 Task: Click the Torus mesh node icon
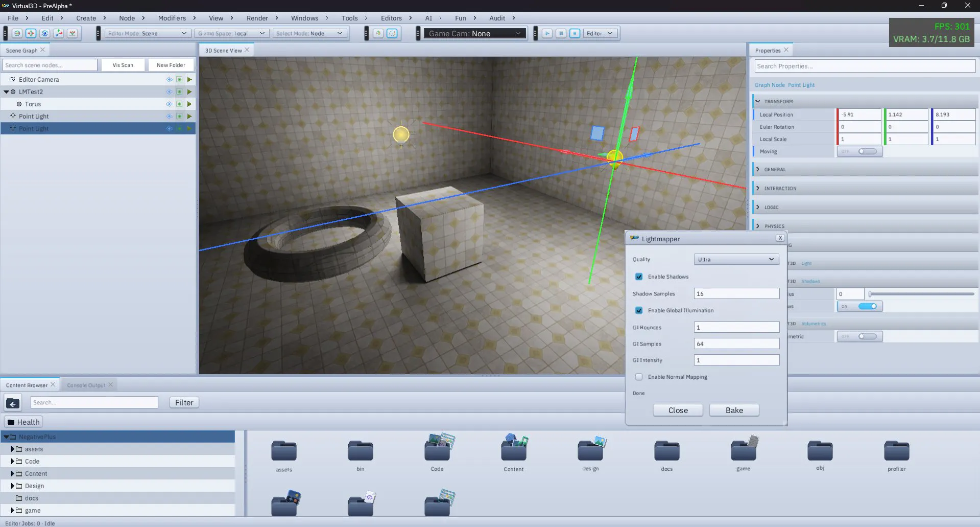[x=19, y=104]
